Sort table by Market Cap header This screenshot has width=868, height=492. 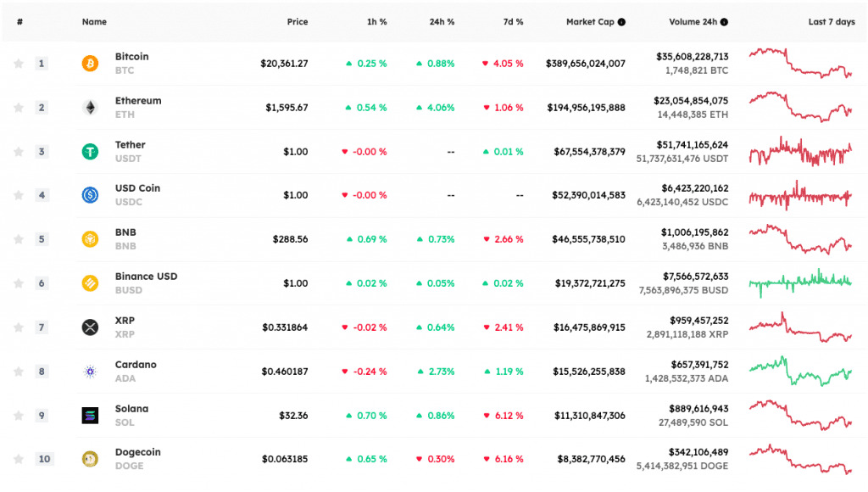(x=590, y=22)
